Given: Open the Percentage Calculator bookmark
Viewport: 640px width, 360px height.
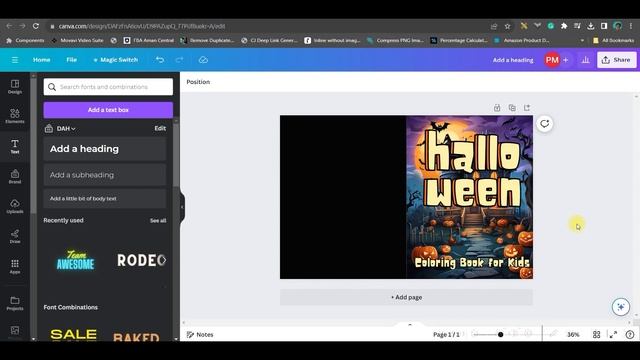Looking at the screenshot, I should [459, 40].
